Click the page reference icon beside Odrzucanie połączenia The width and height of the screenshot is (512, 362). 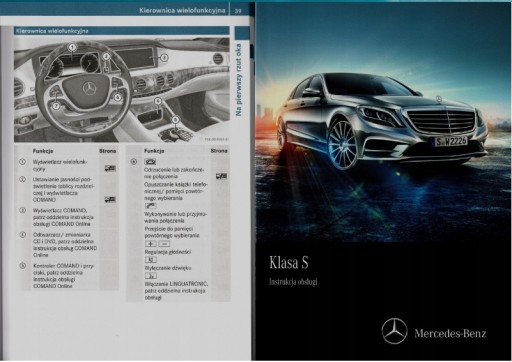tap(221, 176)
